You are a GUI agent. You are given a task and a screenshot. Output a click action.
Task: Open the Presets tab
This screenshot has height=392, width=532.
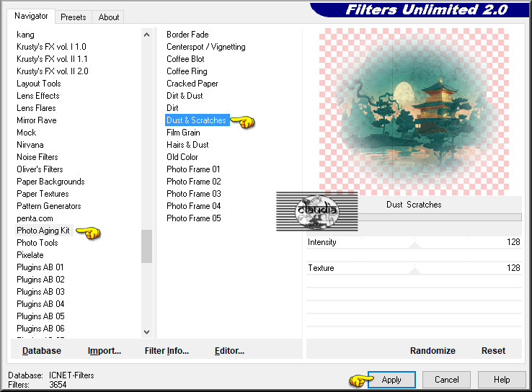pyautogui.click(x=74, y=17)
